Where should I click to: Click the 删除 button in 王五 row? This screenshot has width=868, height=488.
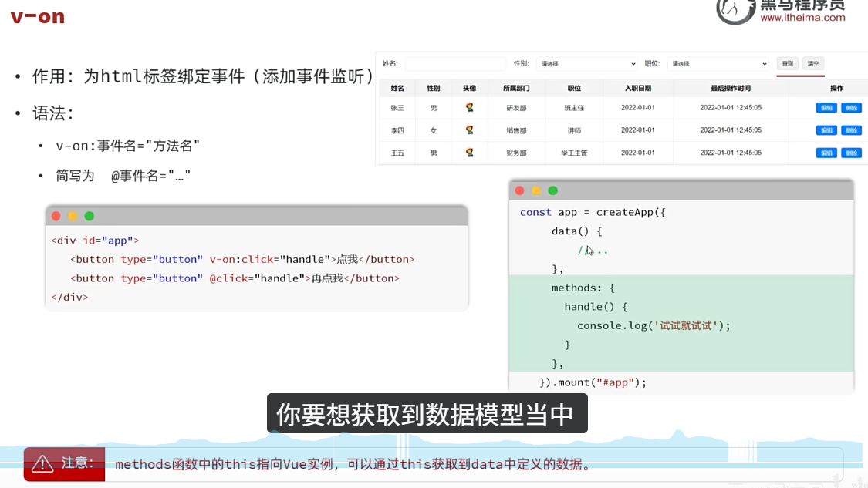(851, 153)
